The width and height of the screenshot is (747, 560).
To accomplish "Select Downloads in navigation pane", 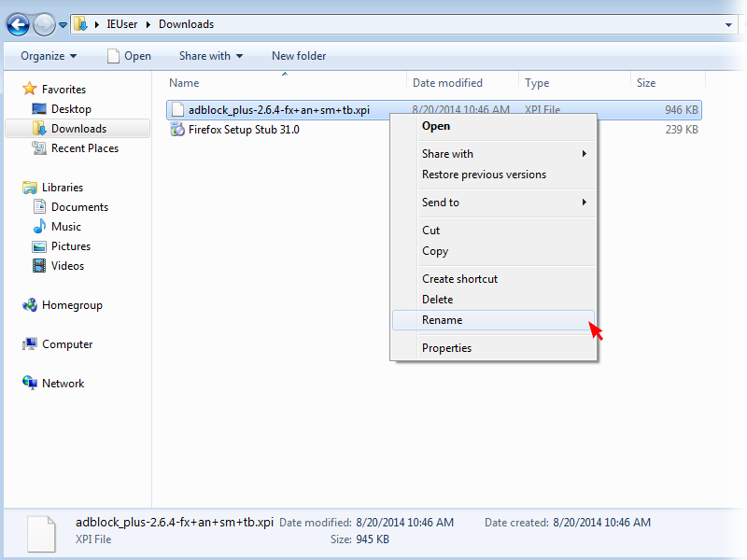I will click(x=78, y=129).
